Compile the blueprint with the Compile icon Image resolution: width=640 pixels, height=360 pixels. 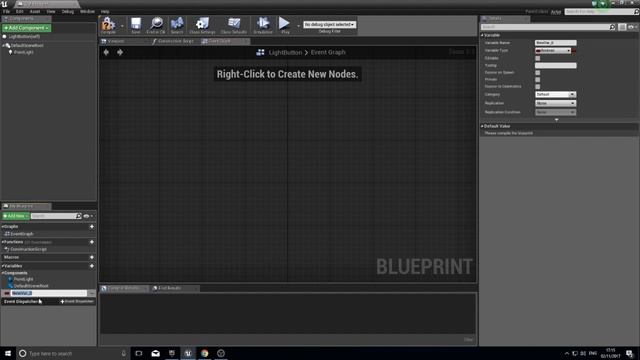pyautogui.click(x=108, y=24)
